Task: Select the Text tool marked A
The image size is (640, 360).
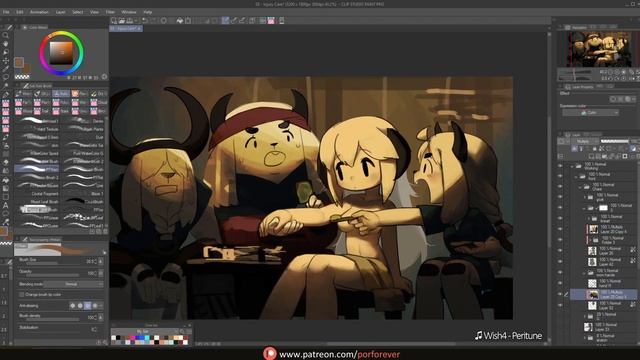Action: tap(6, 205)
